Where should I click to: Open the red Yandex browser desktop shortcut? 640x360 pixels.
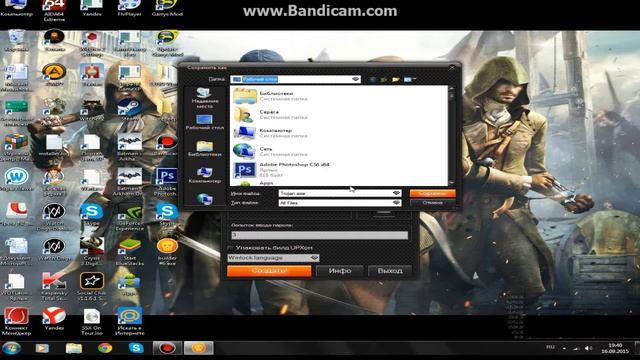coord(54,319)
